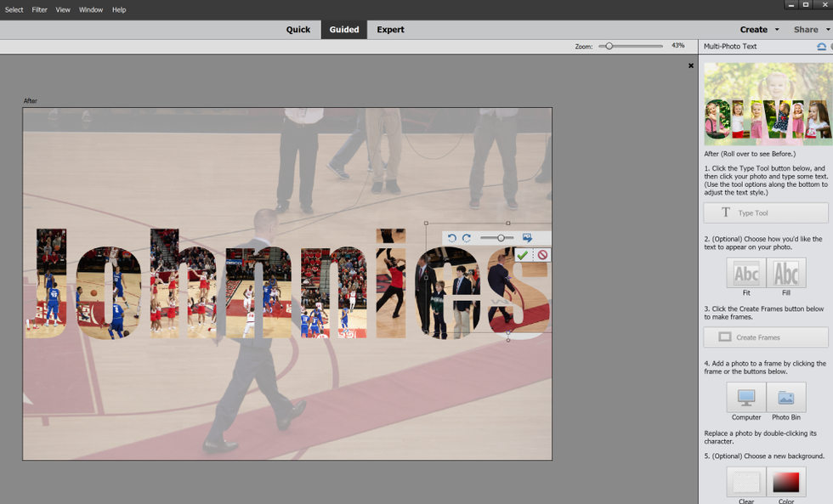The image size is (833, 504).
Task: Close the image preview with the X
Action: [691, 65]
